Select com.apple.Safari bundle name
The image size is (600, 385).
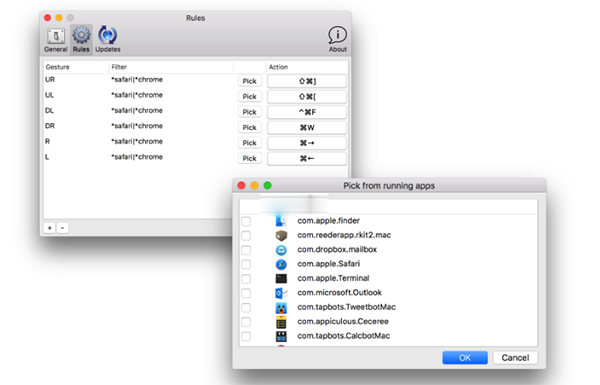point(329,264)
